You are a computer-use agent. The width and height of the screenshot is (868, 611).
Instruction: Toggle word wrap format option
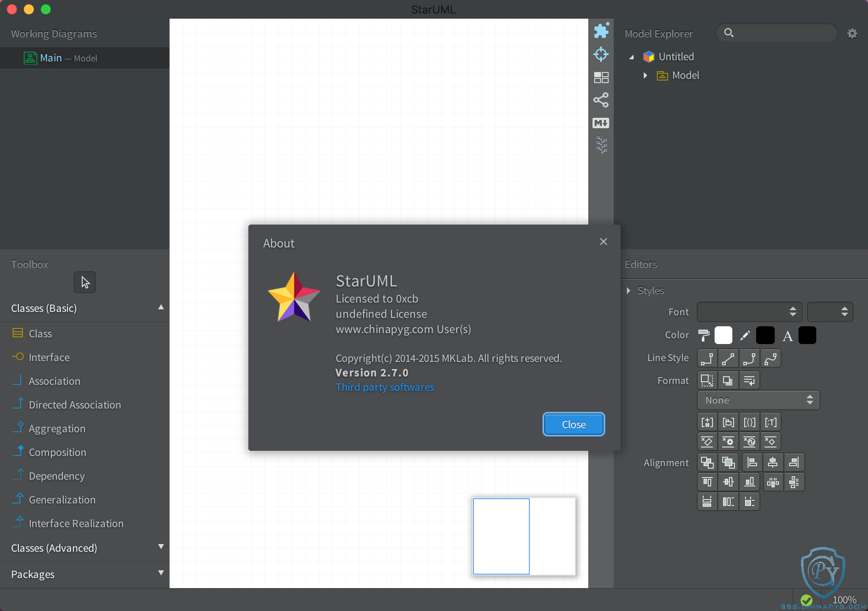749,380
